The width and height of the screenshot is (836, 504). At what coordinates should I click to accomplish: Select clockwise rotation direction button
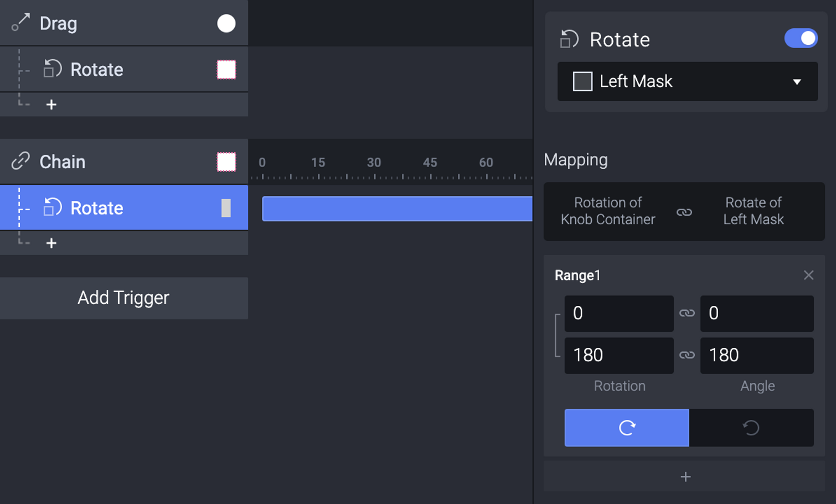(x=627, y=428)
